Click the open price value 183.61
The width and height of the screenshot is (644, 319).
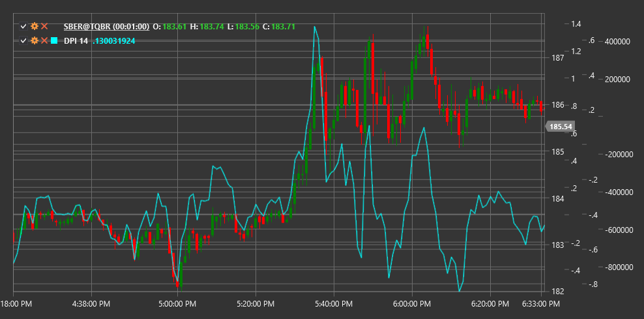pyautogui.click(x=175, y=27)
